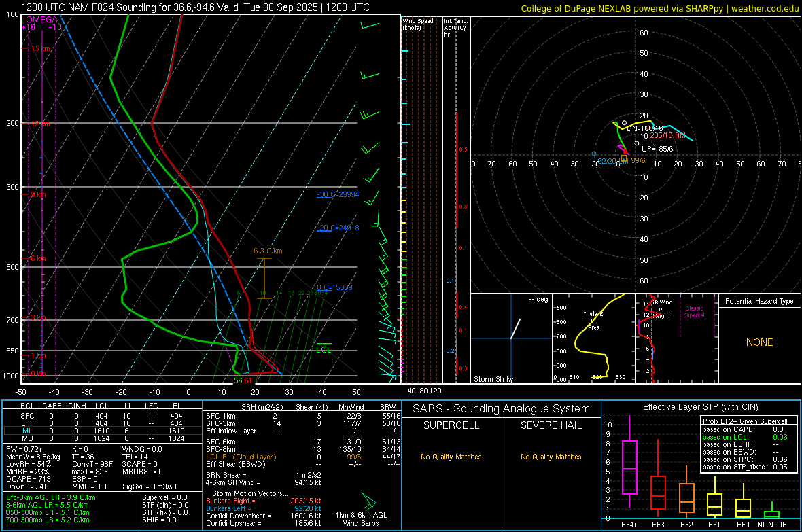802x532 pixels.
Task: Click the Bunkers Left = 92/20 kt line
Action: pyautogui.click(x=264, y=508)
